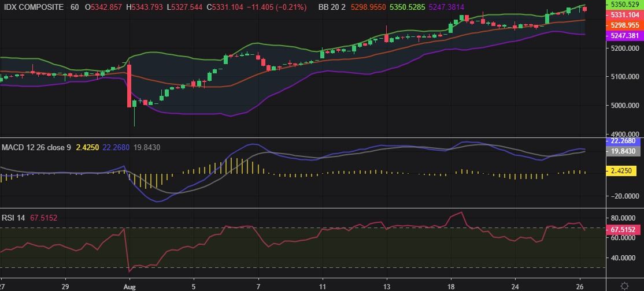Viewport: 644px width, 291px height.
Task: Open chart settings gear icon
Action: 624,286
